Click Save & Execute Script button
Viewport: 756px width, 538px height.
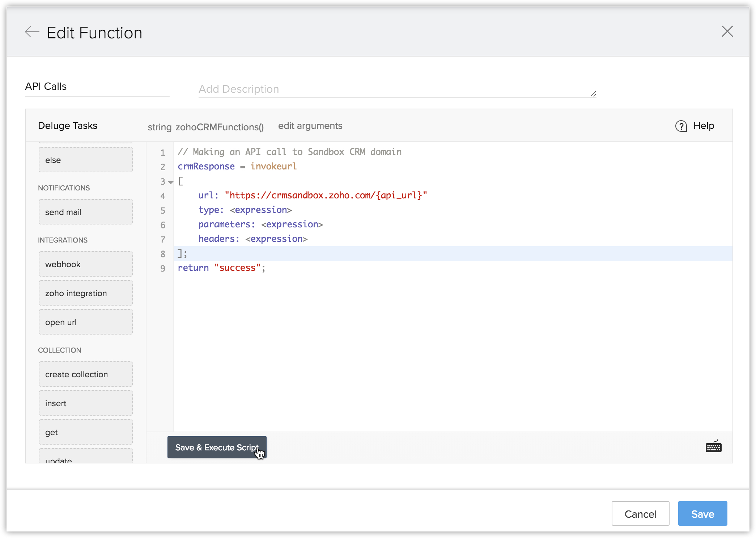(217, 447)
